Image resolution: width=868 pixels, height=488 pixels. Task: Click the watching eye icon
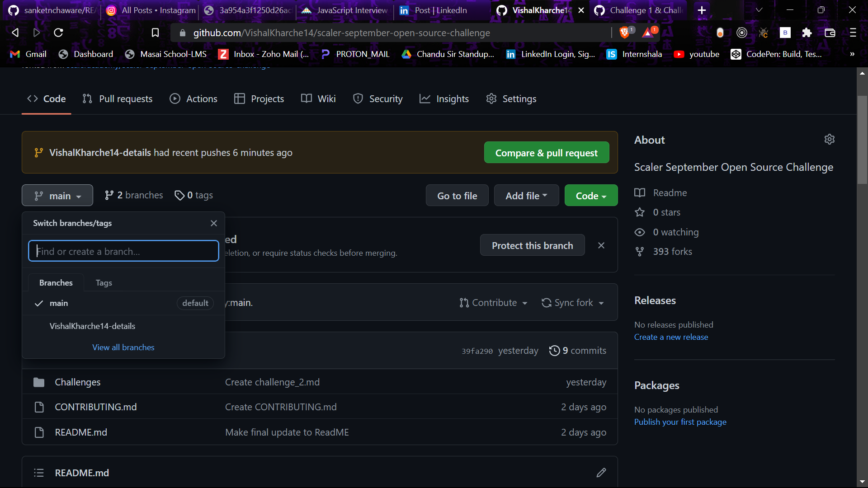click(x=640, y=232)
